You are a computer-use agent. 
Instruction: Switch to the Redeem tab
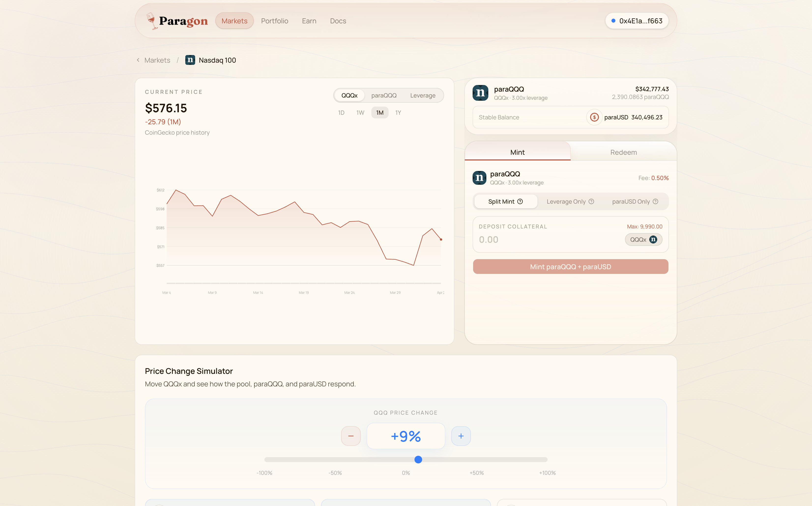(623, 152)
